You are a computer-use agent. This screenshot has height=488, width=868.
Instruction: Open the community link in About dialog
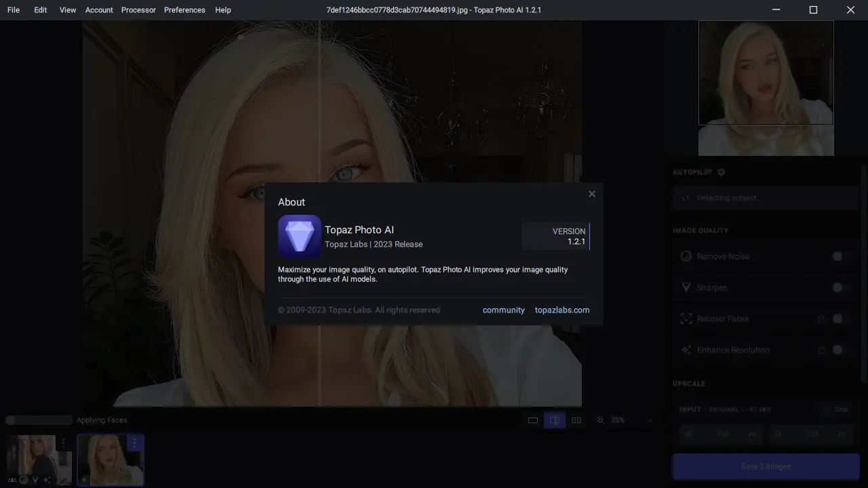[x=504, y=310]
